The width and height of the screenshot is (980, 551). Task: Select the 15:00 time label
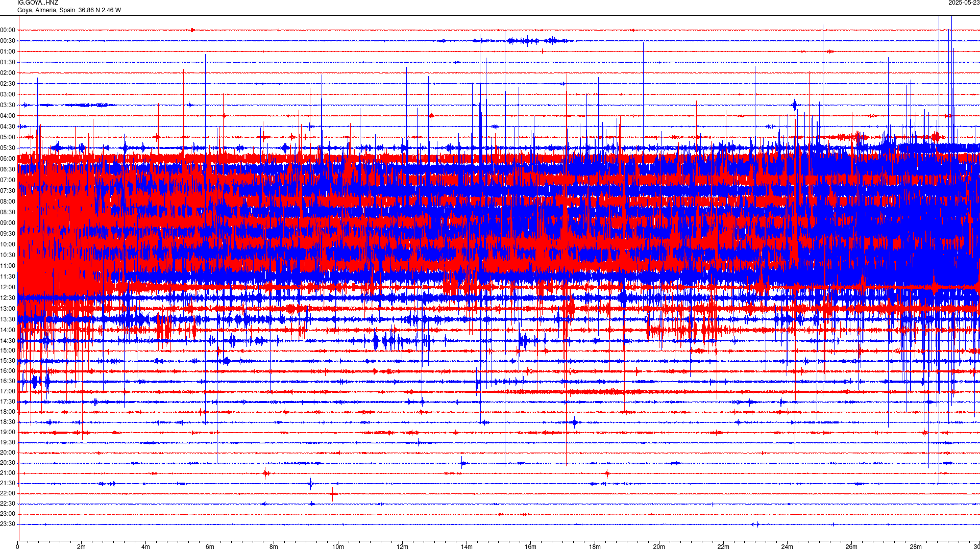(x=8, y=351)
